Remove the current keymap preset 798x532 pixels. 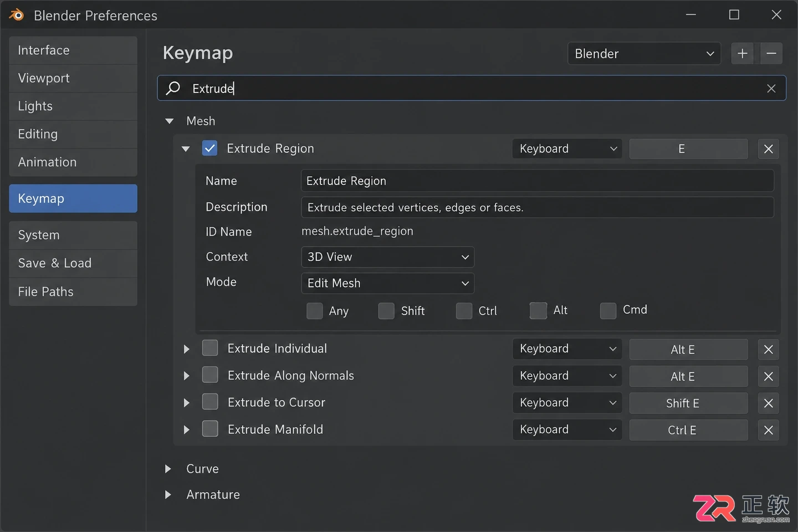(x=771, y=54)
